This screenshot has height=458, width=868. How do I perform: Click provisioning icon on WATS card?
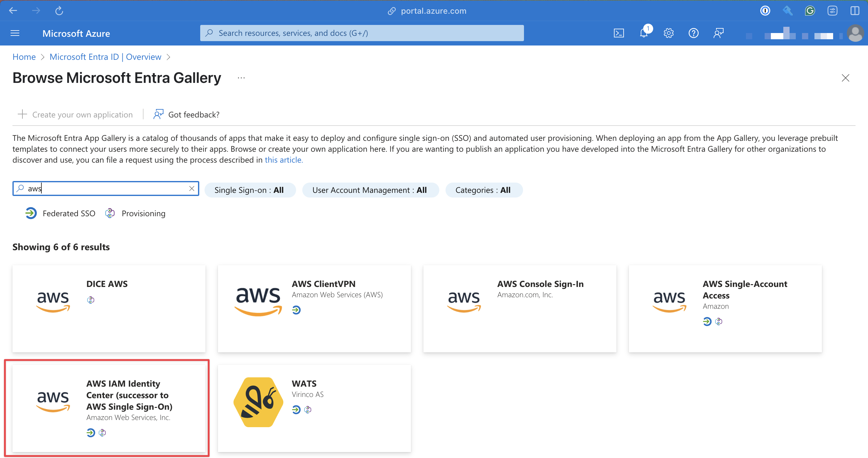[x=308, y=409]
